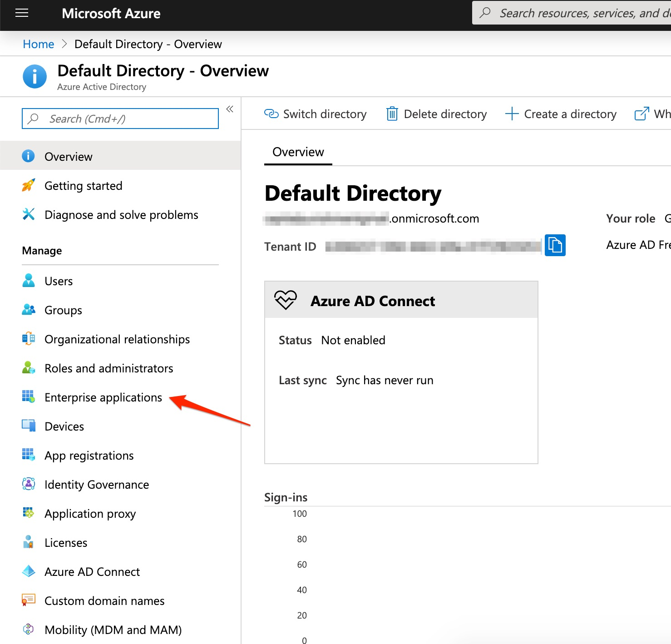671x644 pixels.
Task: Click the 'Sync has never run' text
Action: click(x=385, y=380)
